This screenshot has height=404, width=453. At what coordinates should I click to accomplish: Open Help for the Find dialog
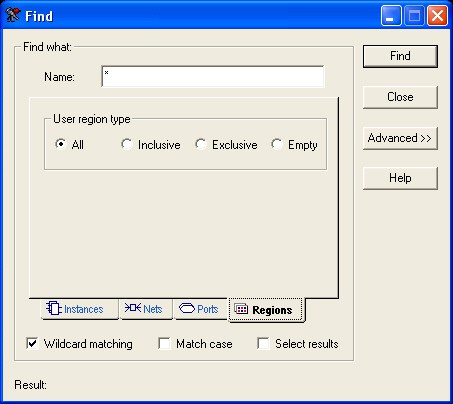[x=400, y=178]
